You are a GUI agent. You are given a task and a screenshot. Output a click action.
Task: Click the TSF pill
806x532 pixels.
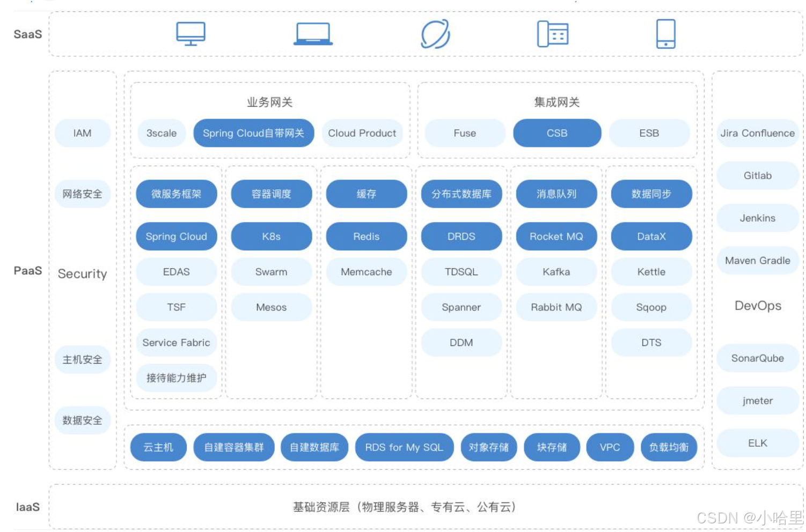(177, 307)
